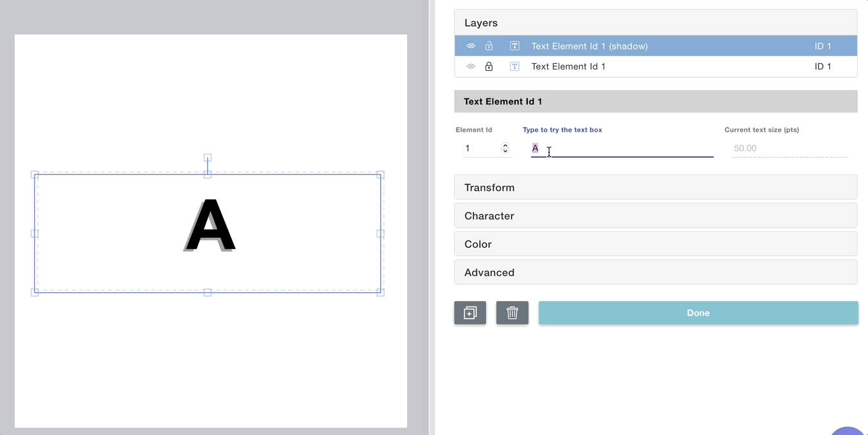Screen dimensions: 868x435
Task: Click the Current text size field
Action: point(789,149)
